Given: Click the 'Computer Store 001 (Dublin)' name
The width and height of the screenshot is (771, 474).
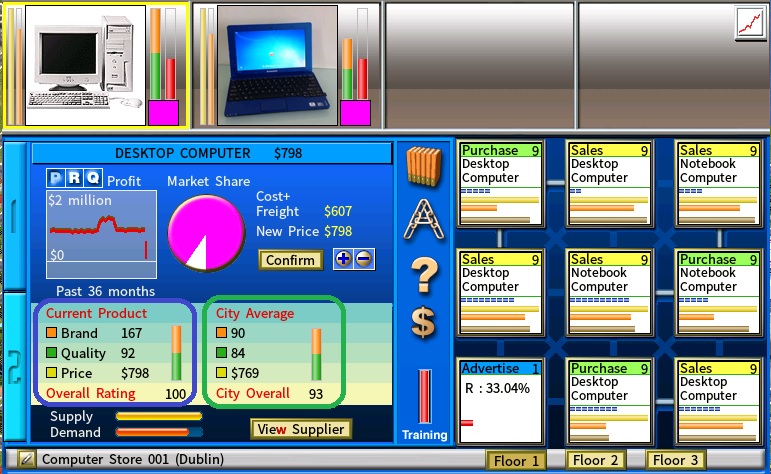Looking at the screenshot, I should coord(133,459).
